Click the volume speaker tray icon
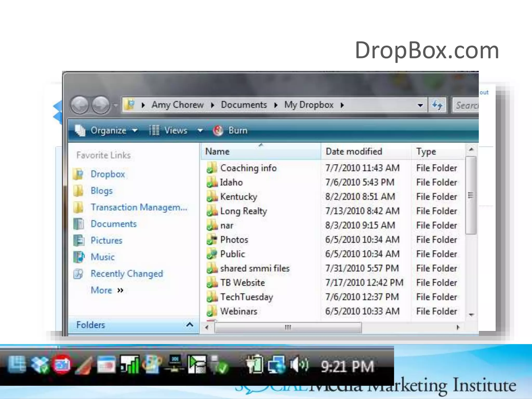Viewport: 532px width, 399px height. [x=299, y=365]
